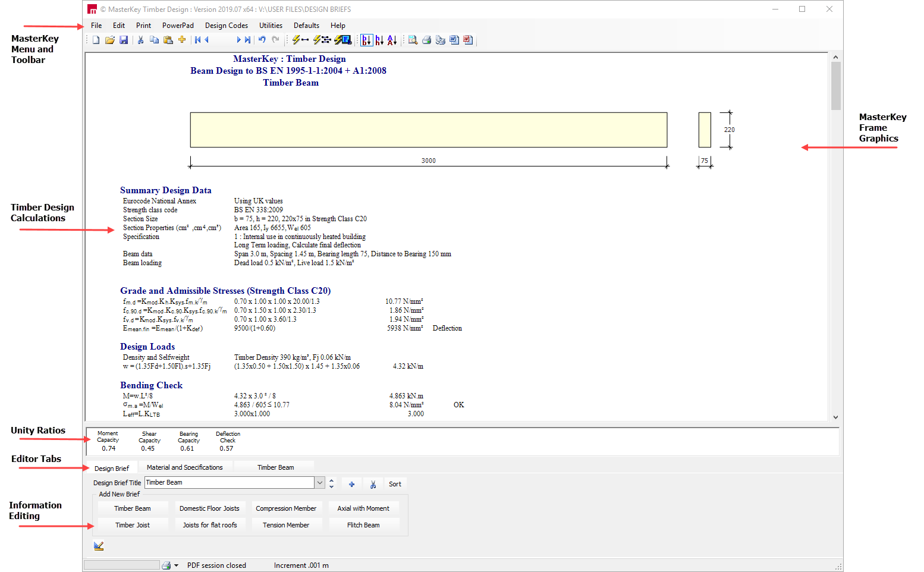The width and height of the screenshot is (924, 572).
Task: Click the New file toolbar icon
Action: [x=96, y=40]
